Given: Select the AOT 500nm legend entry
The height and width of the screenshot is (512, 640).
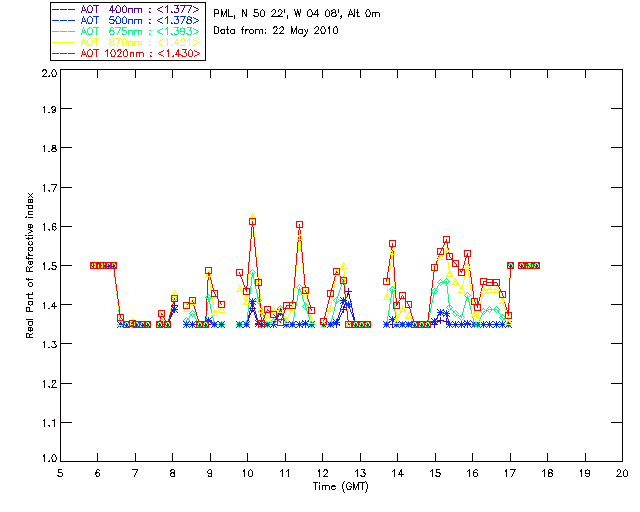Looking at the screenshot, I should click(126, 20).
